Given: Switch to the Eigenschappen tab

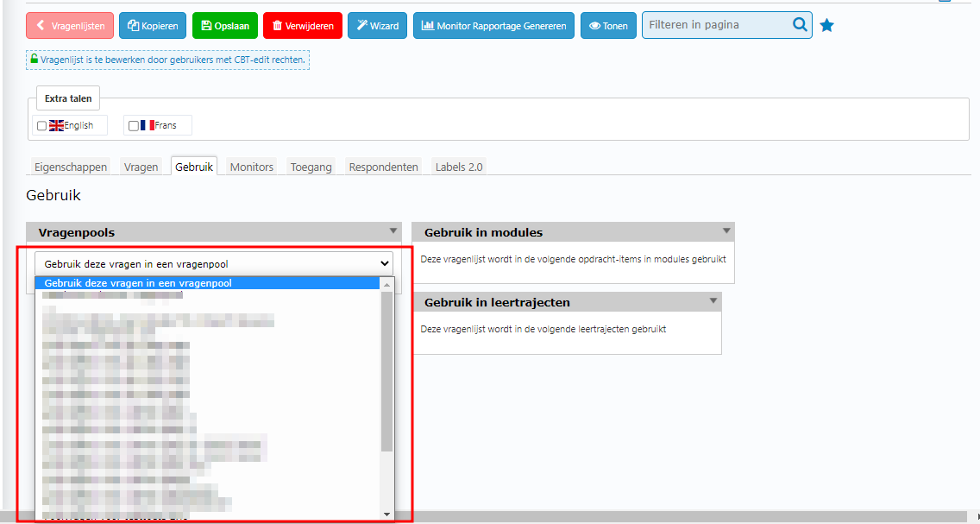Looking at the screenshot, I should pyautogui.click(x=71, y=167).
